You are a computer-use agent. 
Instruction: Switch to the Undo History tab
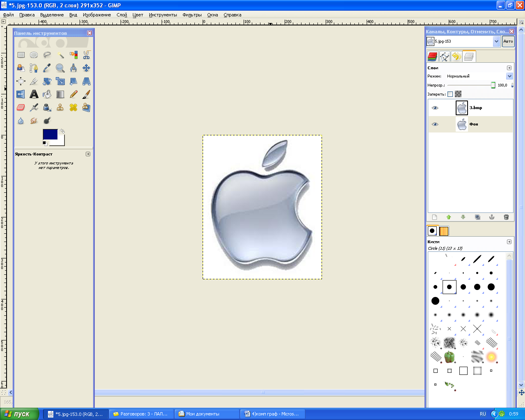(457, 57)
